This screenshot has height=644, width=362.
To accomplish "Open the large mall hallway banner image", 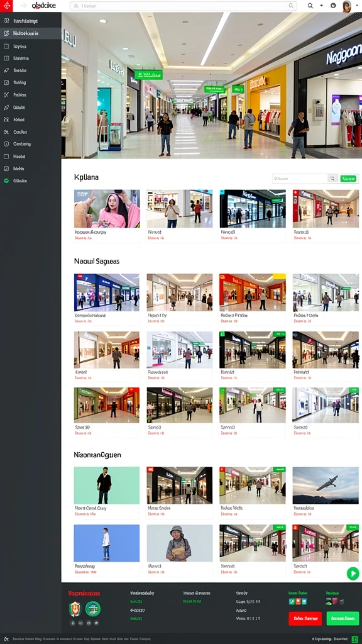I will (212, 86).
